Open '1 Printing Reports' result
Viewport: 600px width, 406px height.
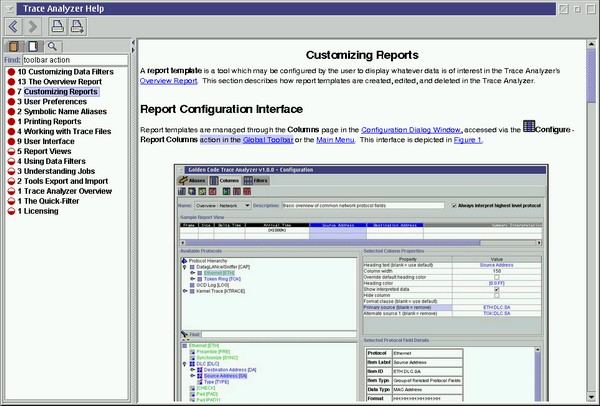point(49,121)
